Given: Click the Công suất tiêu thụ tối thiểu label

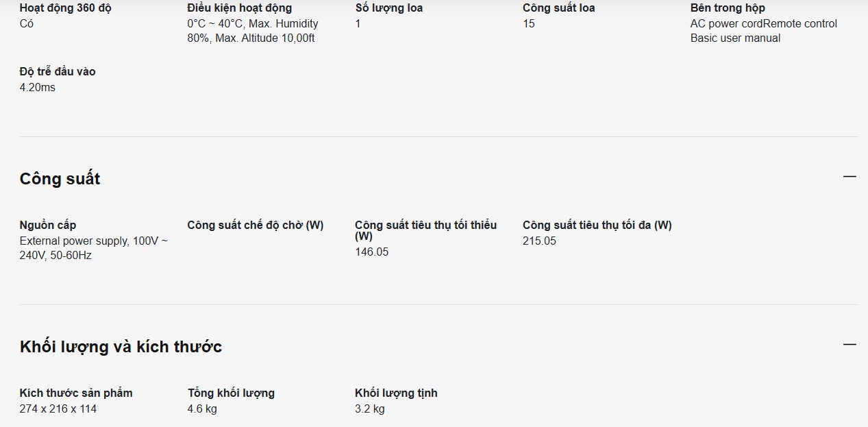Looking at the screenshot, I should (425, 225).
